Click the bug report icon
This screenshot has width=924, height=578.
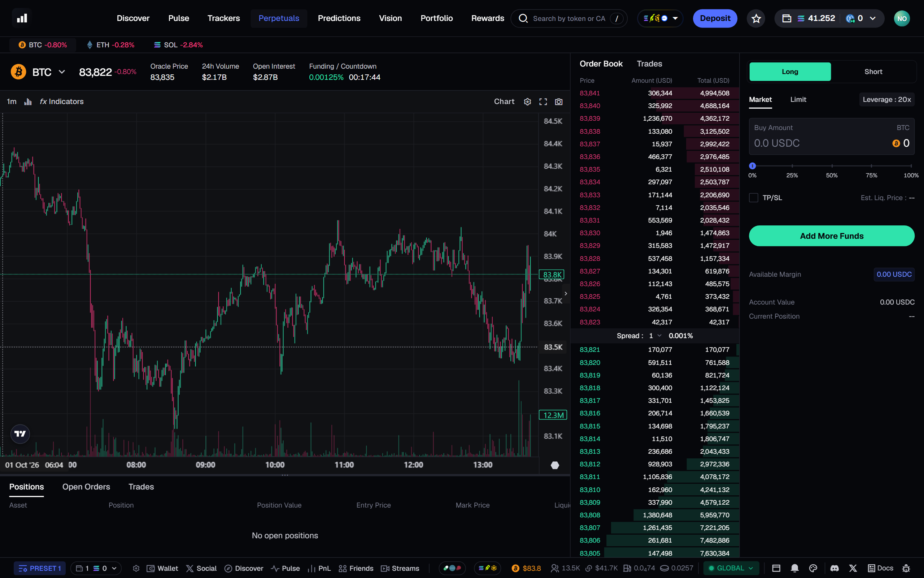[906, 568]
